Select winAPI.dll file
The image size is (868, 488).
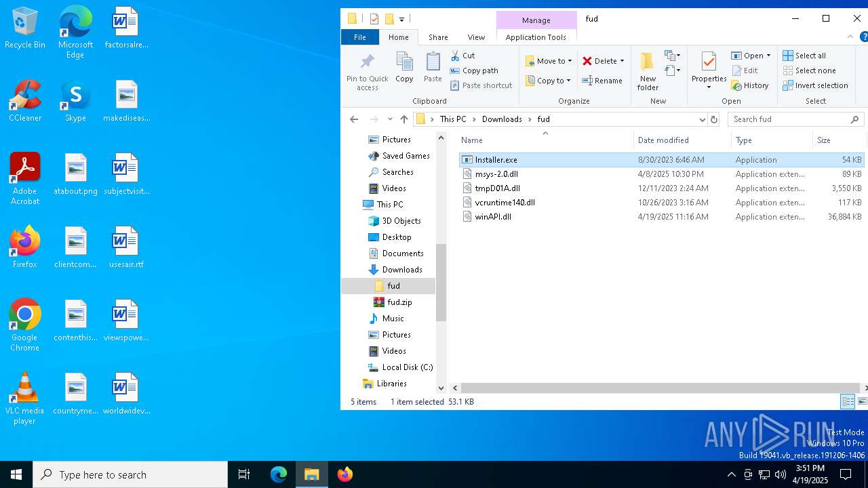[x=662, y=217]
